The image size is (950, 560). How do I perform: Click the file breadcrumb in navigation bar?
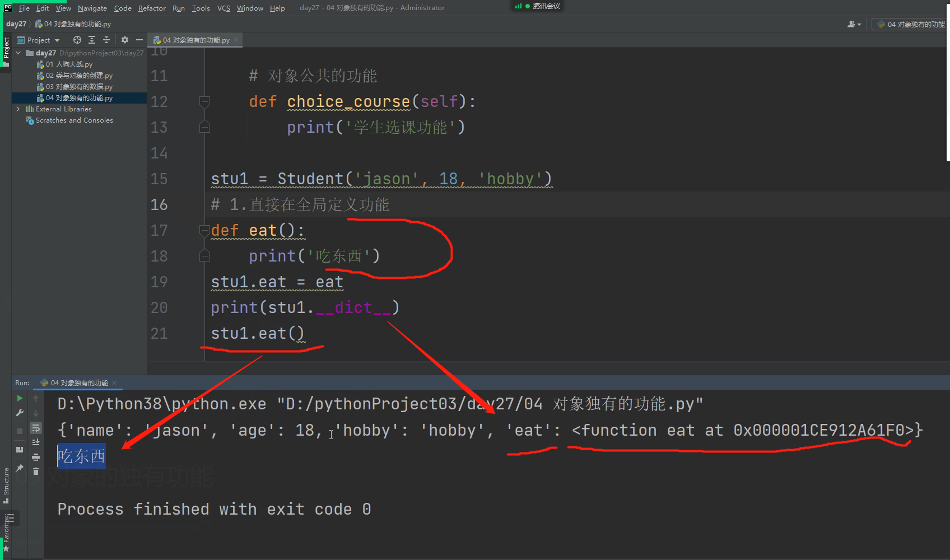click(73, 24)
